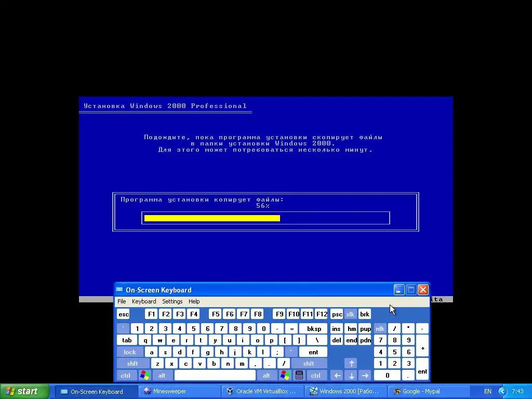Image resolution: width=532 pixels, height=399 pixels.
Task: Click the brk break key
Action: [365, 314]
